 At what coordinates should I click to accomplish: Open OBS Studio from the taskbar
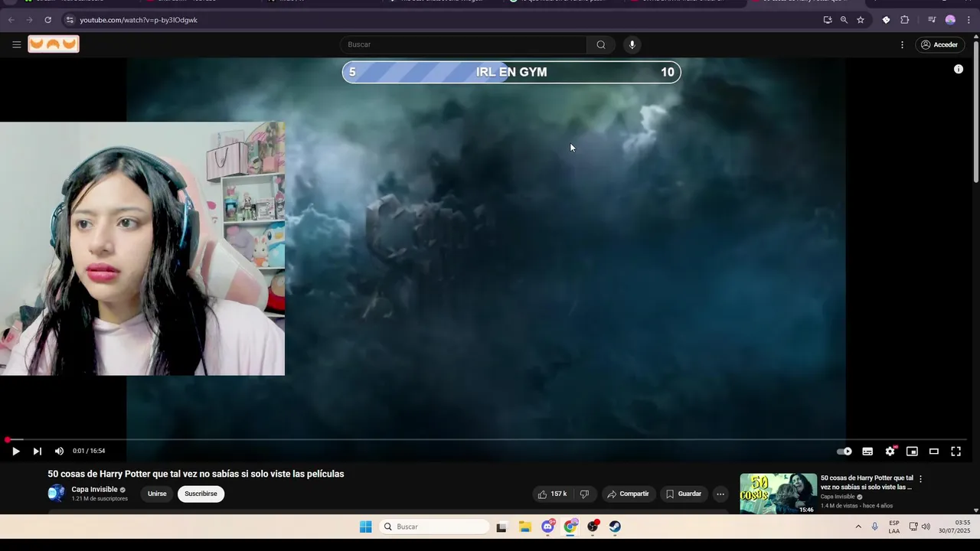point(593,527)
